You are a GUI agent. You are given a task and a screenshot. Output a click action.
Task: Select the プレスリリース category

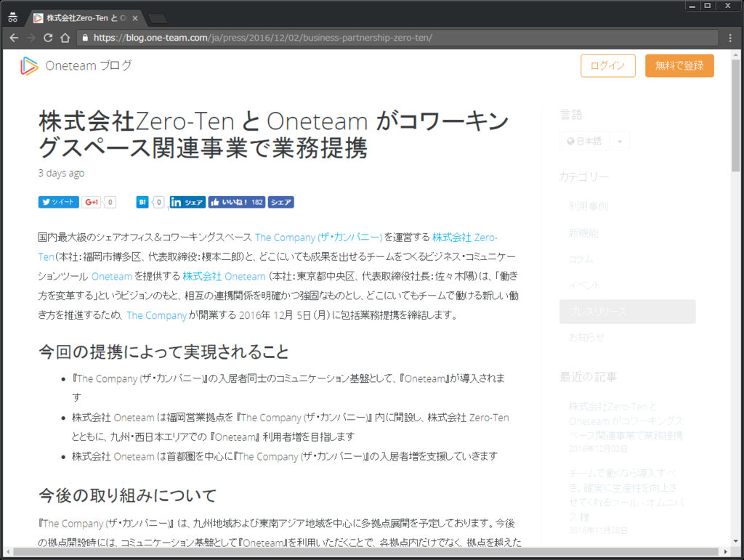click(x=627, y=312)
